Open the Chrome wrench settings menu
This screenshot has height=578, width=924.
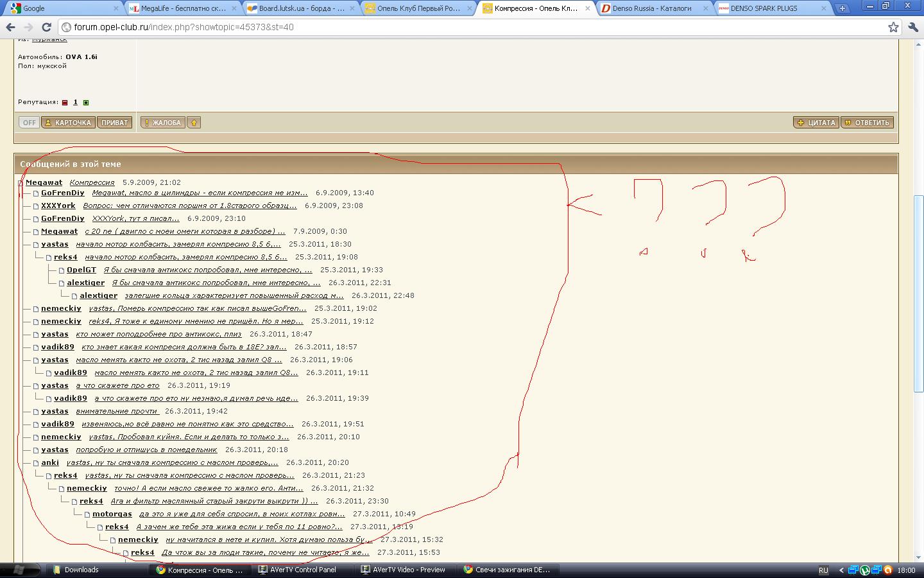pos(913,27)
